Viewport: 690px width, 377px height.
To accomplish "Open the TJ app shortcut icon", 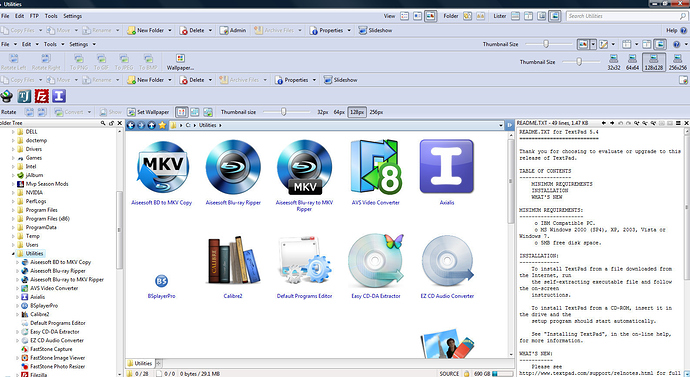I will click(x=24, y=96).
